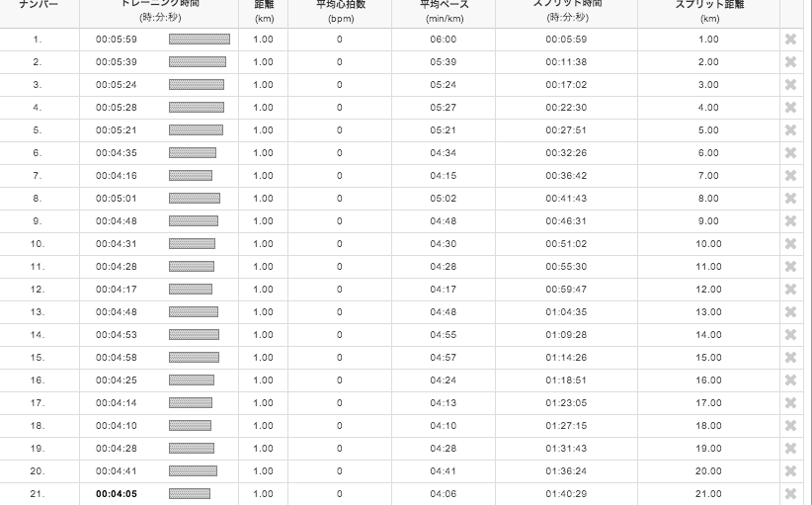Click the duration bar for lap 12
Viewport: 812px width, 505px height.
coord(191,290)
